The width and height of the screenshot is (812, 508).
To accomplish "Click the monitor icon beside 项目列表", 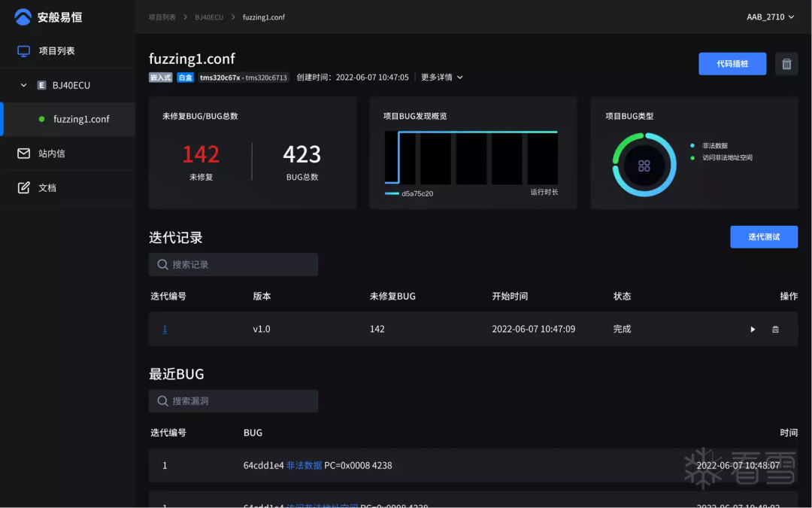I will pos(23,51).
